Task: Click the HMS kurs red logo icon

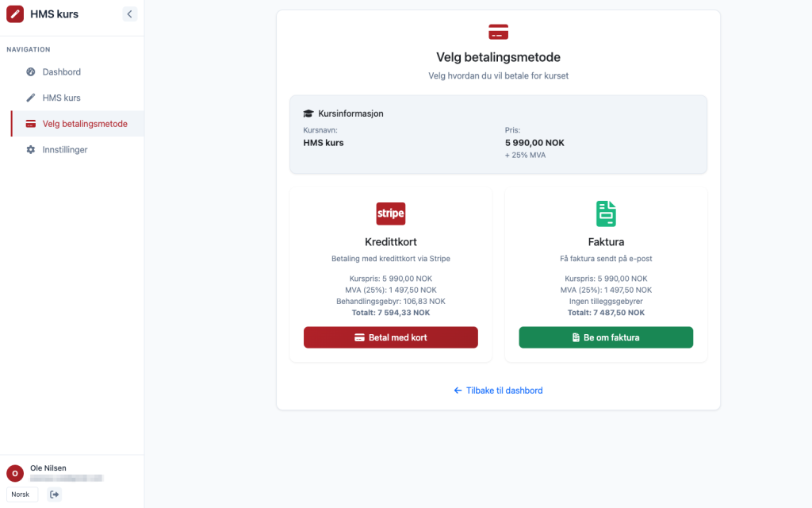Action: 15,14
